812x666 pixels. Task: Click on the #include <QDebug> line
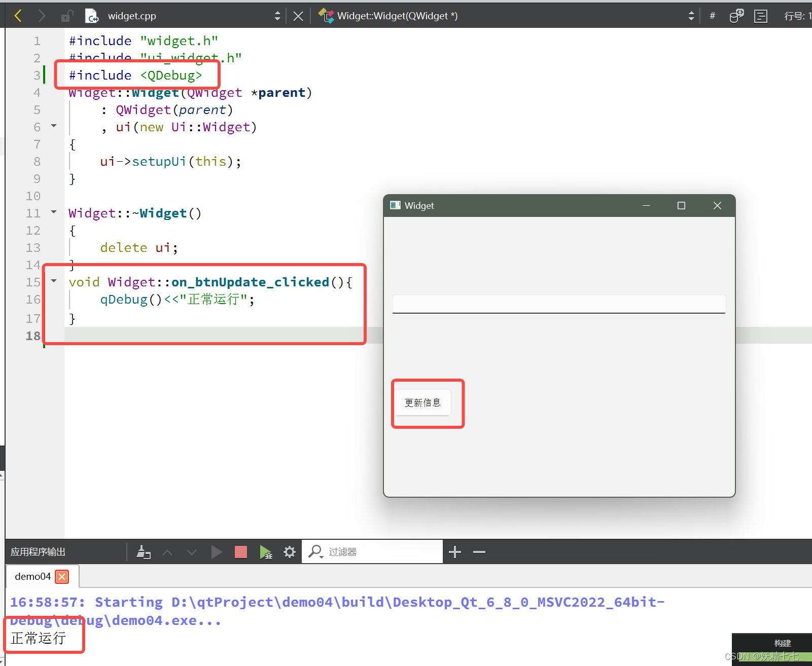click(135, 75)
